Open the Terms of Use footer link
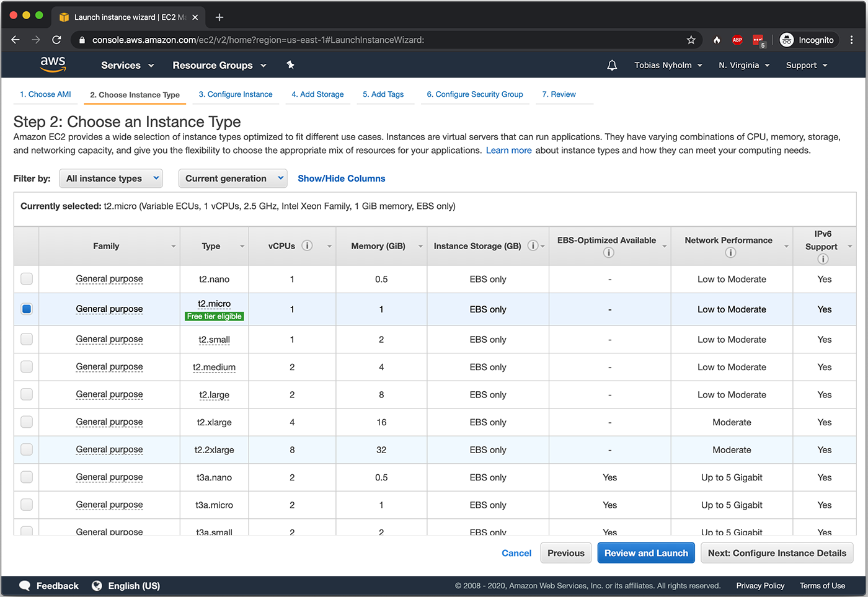 pos(822,586)
